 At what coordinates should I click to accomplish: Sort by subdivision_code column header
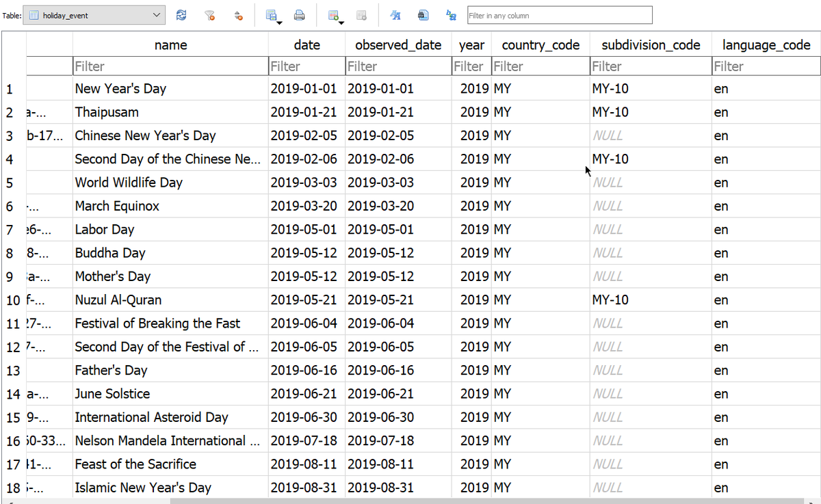pos(651,45)
